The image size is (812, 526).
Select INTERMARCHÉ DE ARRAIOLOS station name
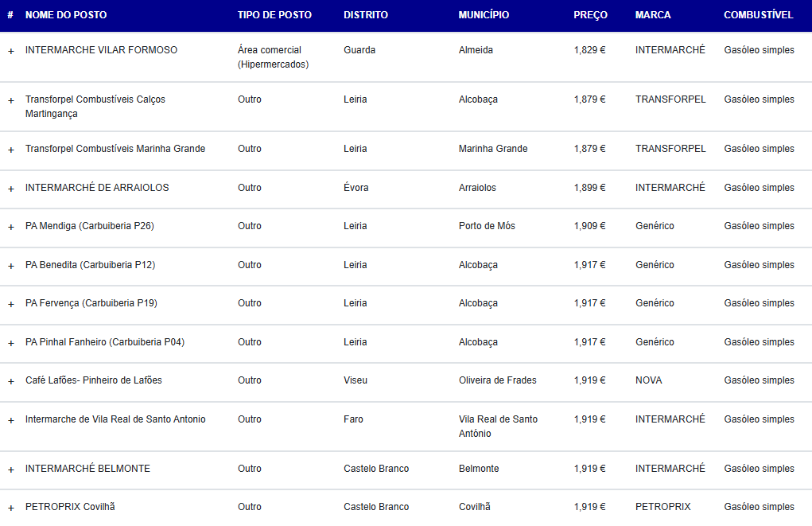(x=97, y=187)
